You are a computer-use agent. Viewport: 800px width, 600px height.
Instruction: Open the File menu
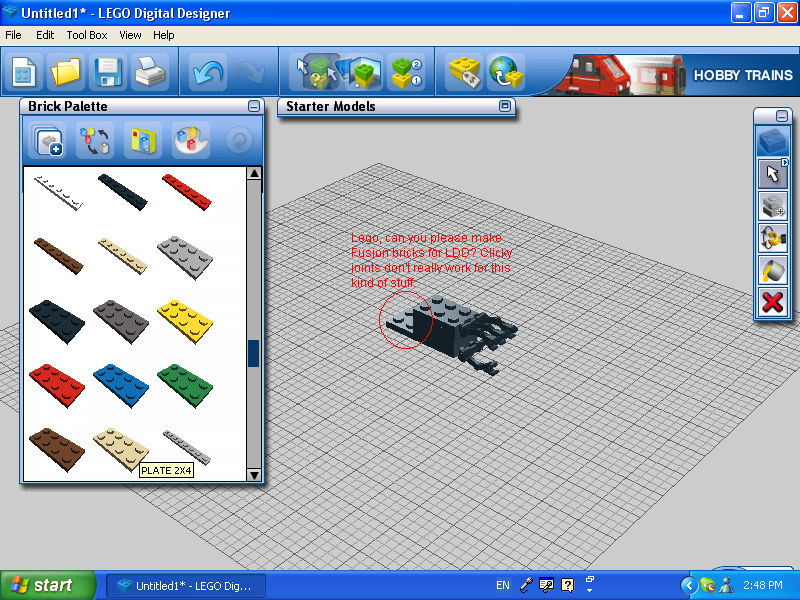[13, 35]
